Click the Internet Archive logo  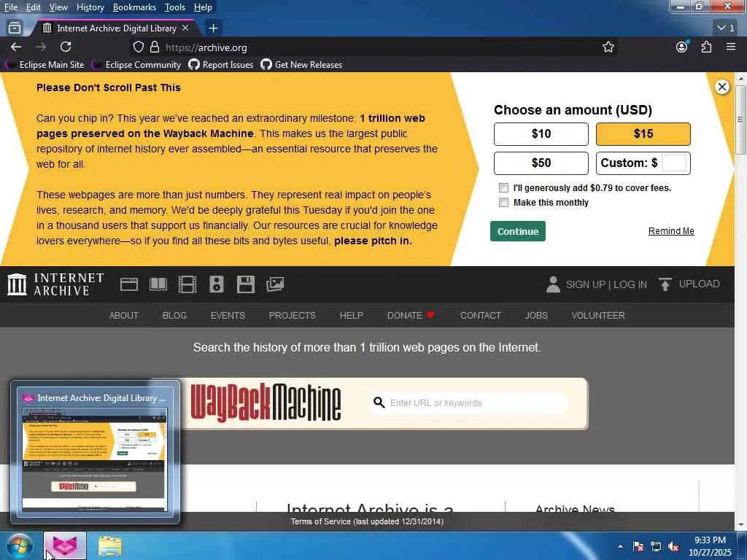[55, 284]
